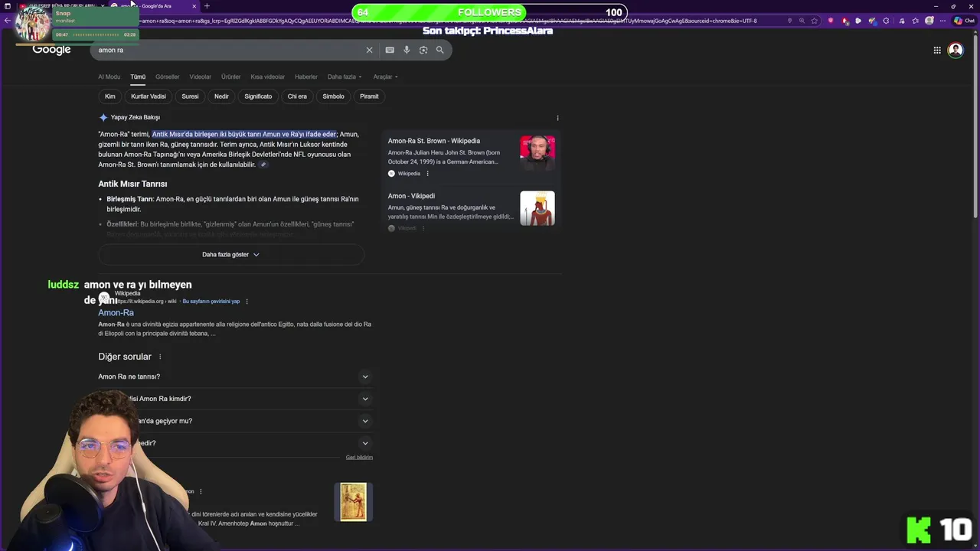
Task: Click 'Bu sayfanın çevirisini yap' link
Action: (211, 302)
